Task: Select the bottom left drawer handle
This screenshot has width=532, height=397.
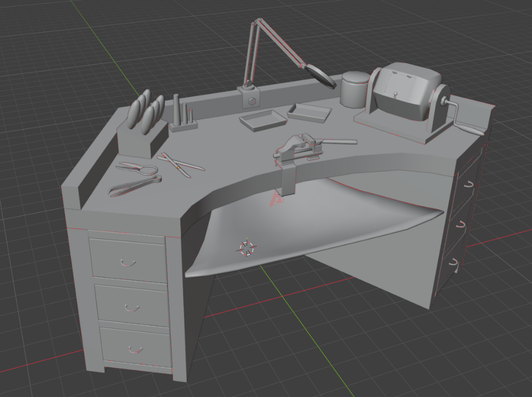Action: point(136,350)
